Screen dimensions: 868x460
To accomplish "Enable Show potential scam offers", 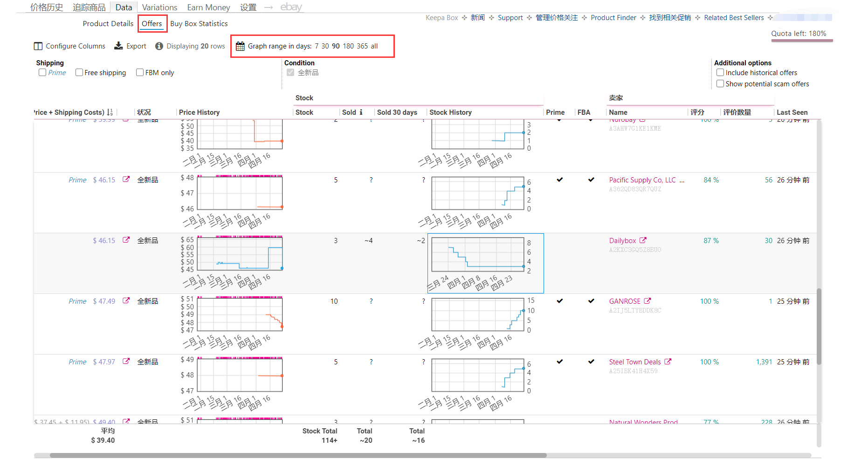I will pyautogui.click(x=720, y=84).
